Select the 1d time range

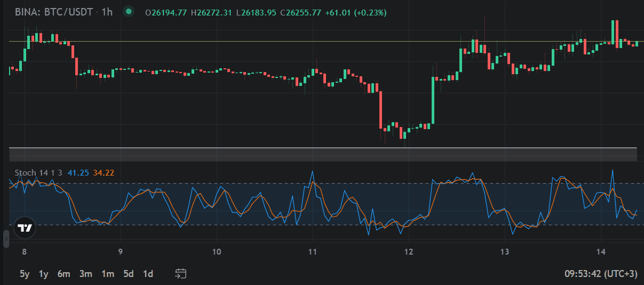click(148, 274)
